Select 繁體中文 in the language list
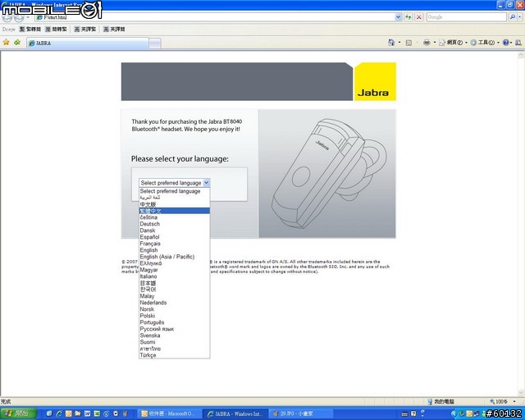The height and width of the screenshot is (420, 525). (175, 211)
